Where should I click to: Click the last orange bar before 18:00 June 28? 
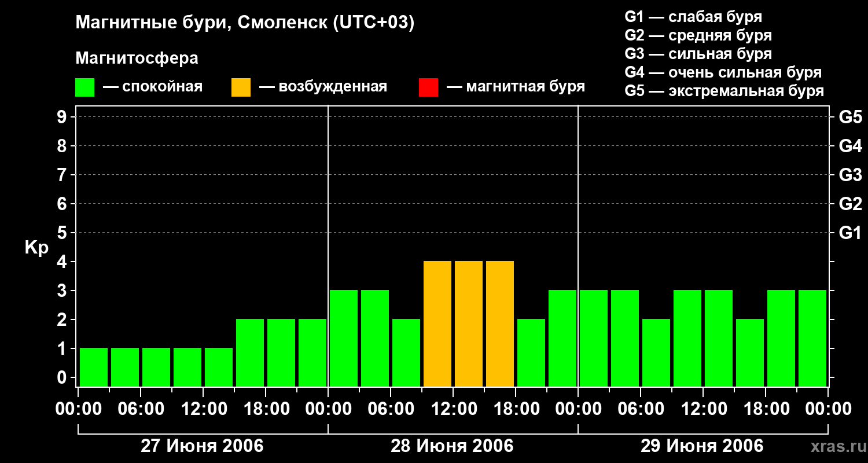point(500,324)
